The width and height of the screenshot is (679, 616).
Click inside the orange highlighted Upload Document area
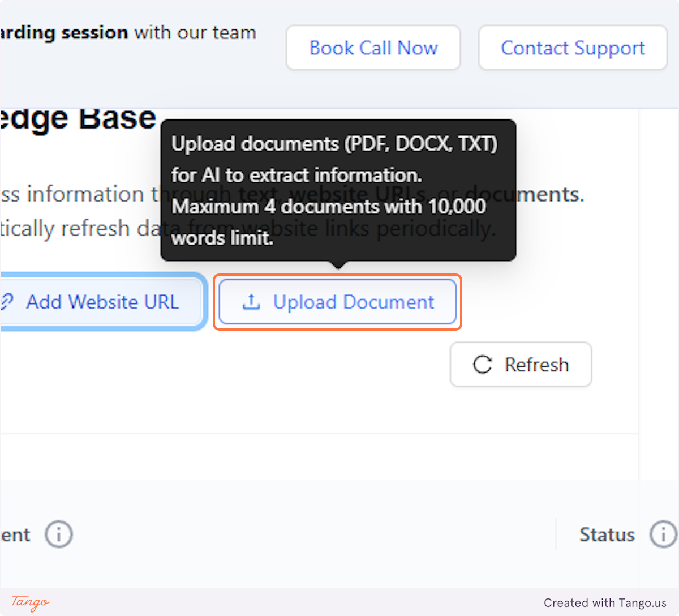point(337,302)
